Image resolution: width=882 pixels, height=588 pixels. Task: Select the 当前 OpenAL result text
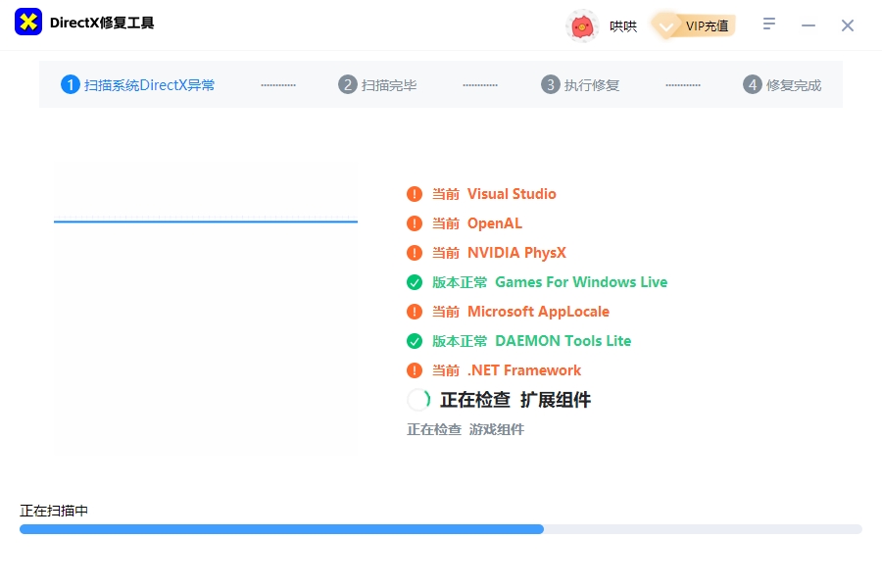click(x=477, y=223)
